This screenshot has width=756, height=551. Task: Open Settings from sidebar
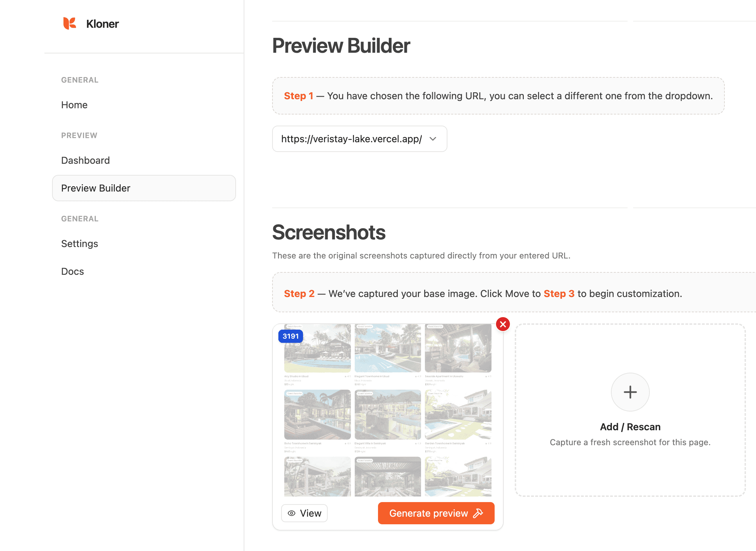pyautogui.click(x=79, y=244)
